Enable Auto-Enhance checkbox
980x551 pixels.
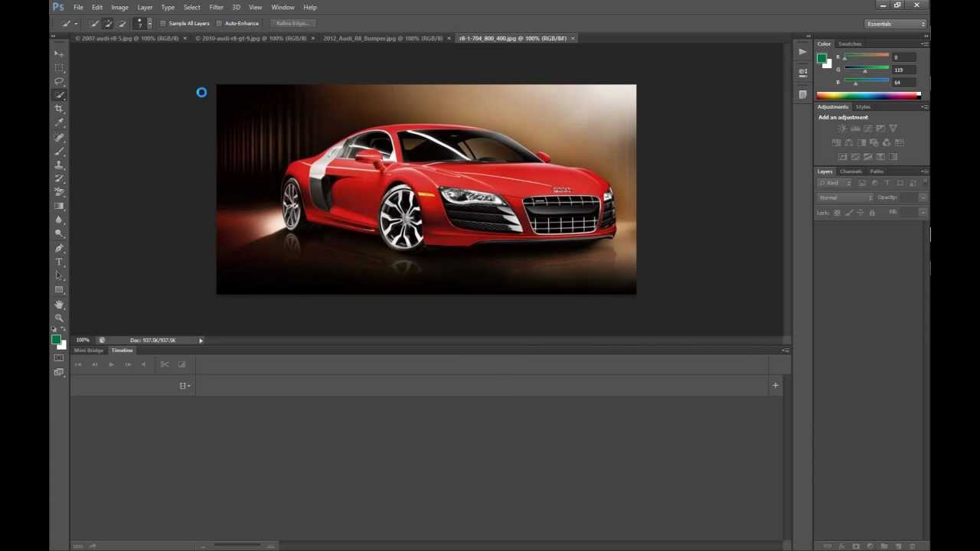point(219,24)
